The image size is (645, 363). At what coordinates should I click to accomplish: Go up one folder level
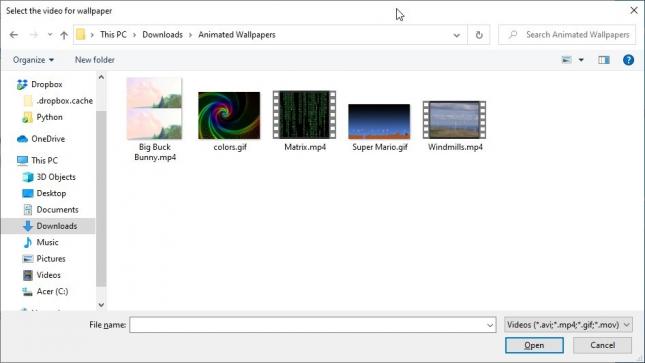click(64, 35)
